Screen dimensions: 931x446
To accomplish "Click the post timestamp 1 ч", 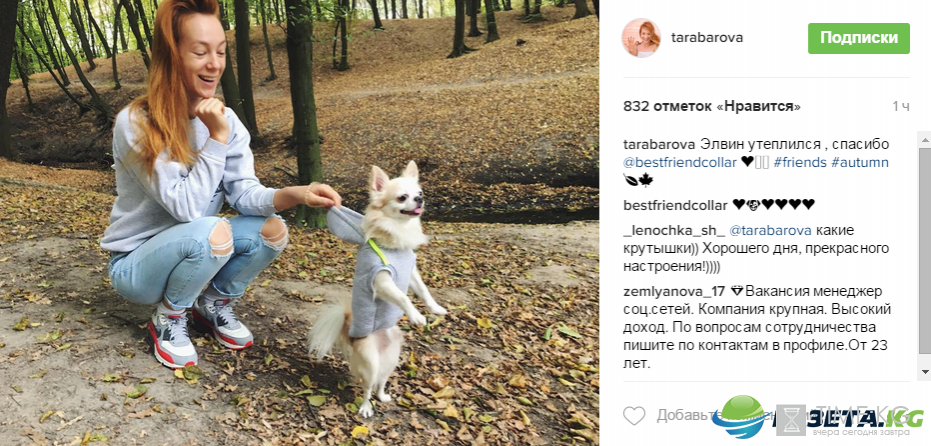I will [x=900, y=107].
